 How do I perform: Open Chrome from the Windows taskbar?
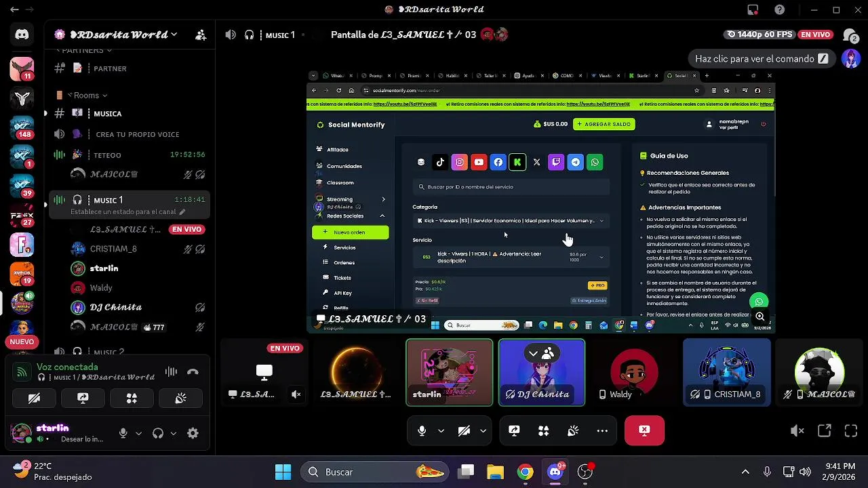(526, 472)
